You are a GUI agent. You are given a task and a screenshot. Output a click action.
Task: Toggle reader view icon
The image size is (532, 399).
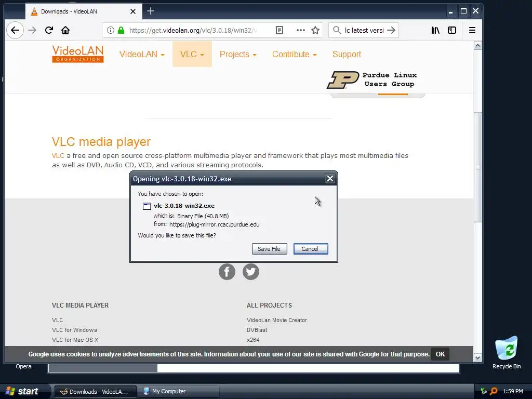pos(279,30)
